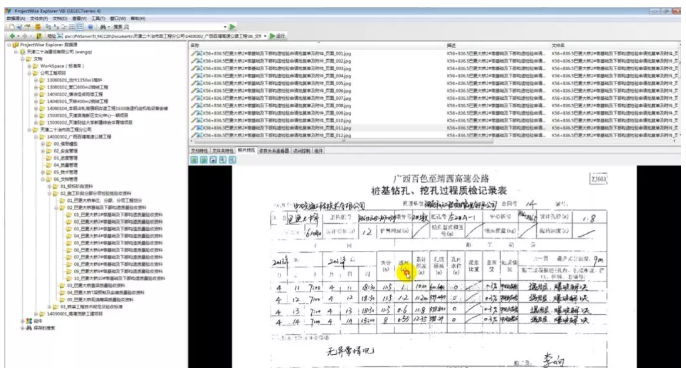Open the 工具(T) menu
The height and width of the screenshot is (371, 686).
[x=98, y=18]
